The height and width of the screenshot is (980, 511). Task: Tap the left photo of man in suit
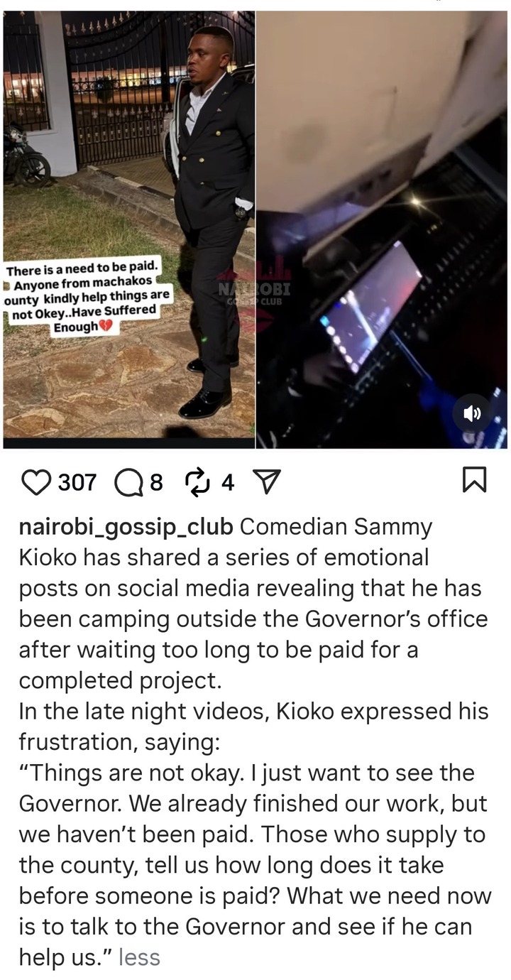point(128,229)
